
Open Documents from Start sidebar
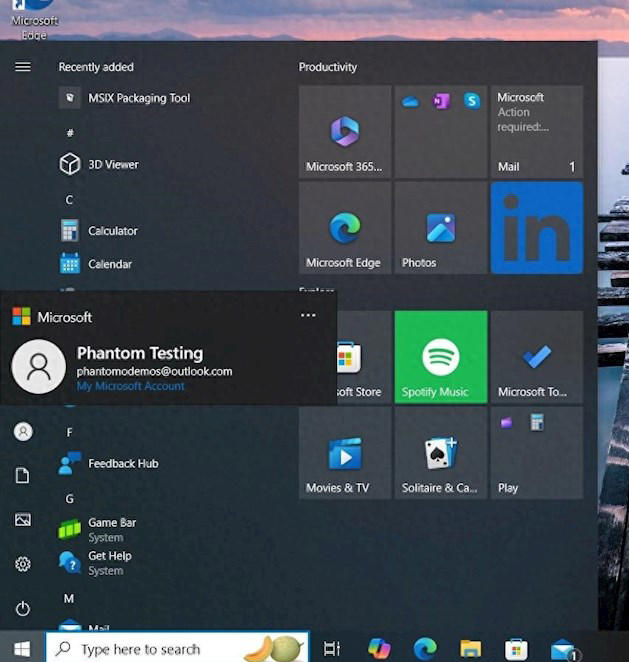pos(23,475)
